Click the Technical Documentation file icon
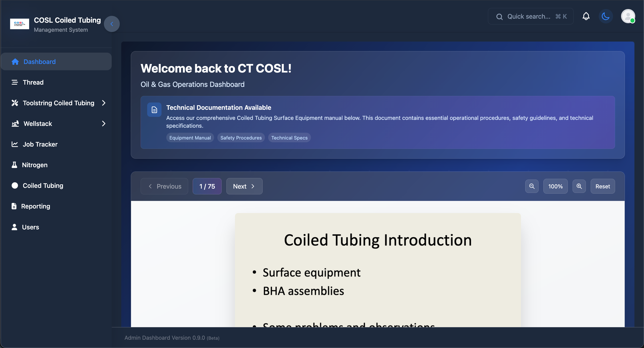The width and height of the screenshot is (644, 348). [154, 110]
